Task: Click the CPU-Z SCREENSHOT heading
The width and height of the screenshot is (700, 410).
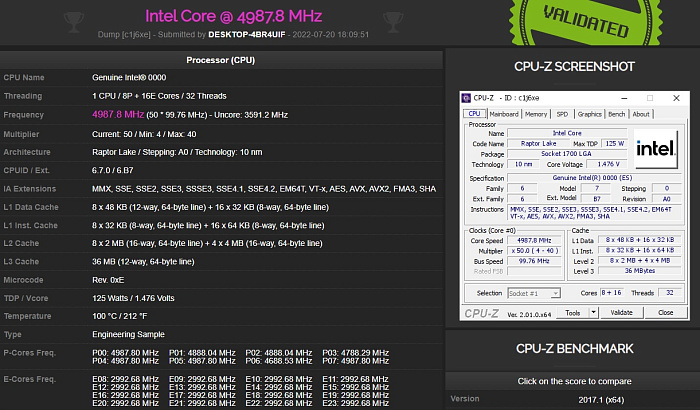Action: tap(574, 67)
